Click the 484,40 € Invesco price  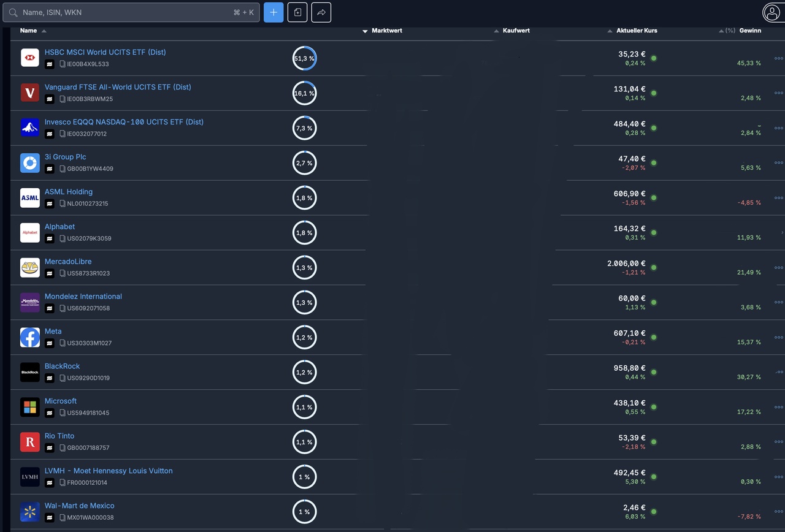tap(630, 124)
